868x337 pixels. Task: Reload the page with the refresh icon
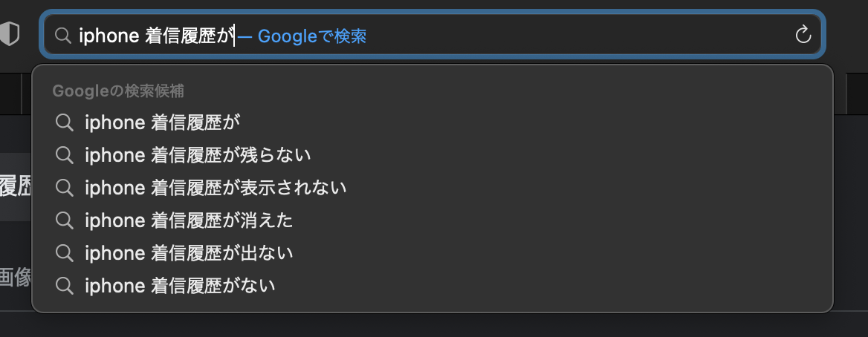point(803,35)
